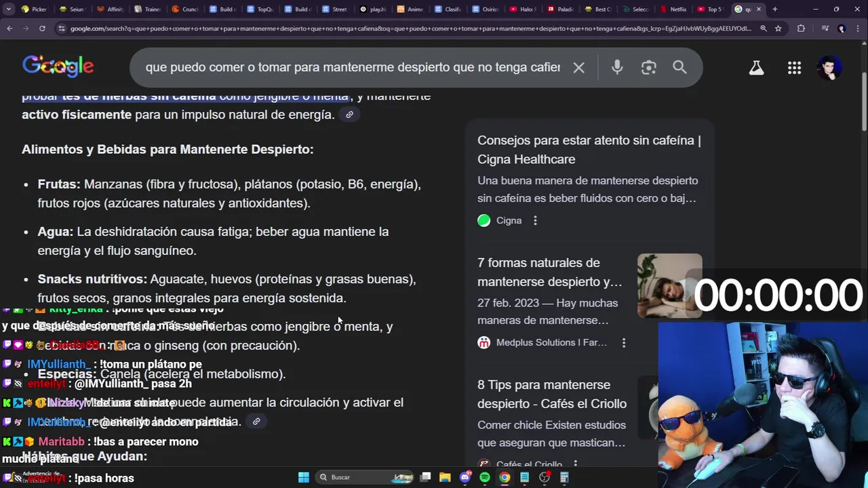Image resolution: width=868 pixels, height=488 pixels.
Task: Switch to the Paladins tab
Action: (559, 9)
